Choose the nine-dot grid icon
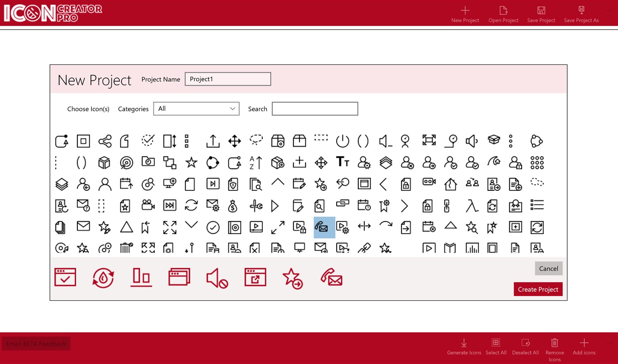Viewport: 618px width, 364px height. [537, 163]
